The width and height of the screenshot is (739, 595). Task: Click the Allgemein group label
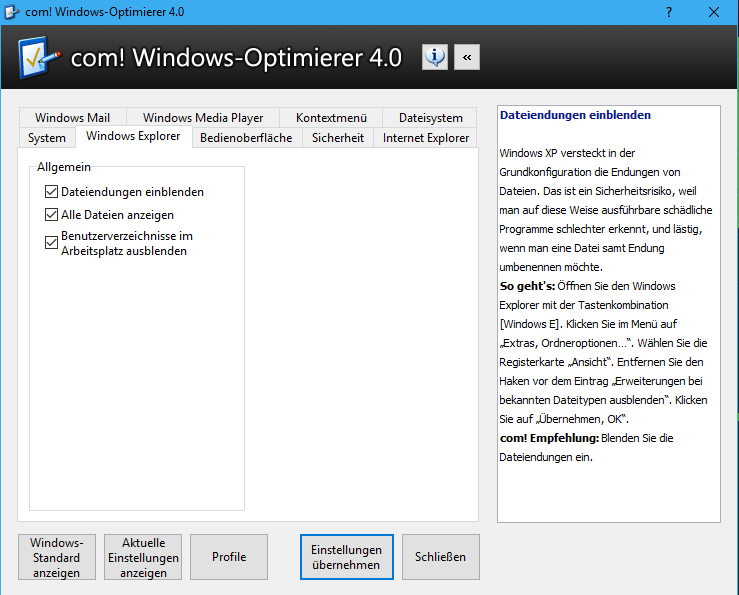(64, 167)
